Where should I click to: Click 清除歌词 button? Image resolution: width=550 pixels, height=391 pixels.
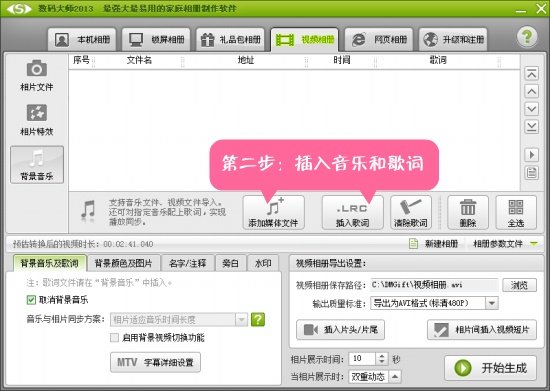pyautogui.click(x=411, y=213)
